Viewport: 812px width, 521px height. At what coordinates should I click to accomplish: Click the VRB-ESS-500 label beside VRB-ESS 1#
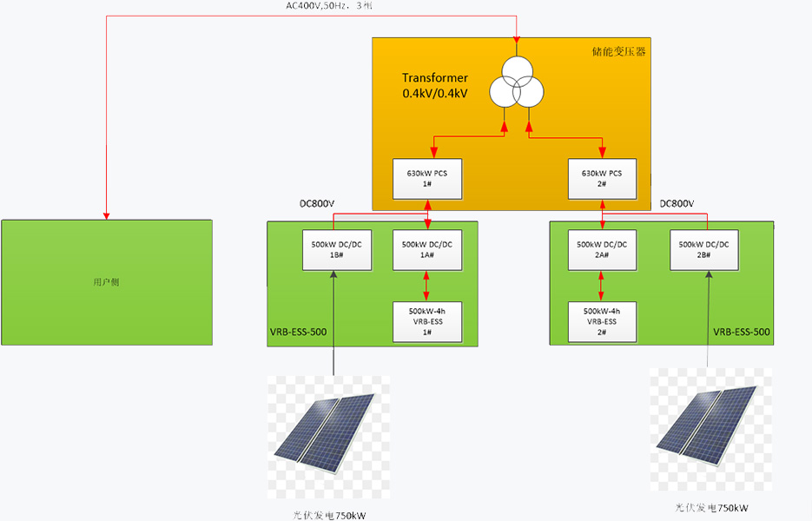299,333
